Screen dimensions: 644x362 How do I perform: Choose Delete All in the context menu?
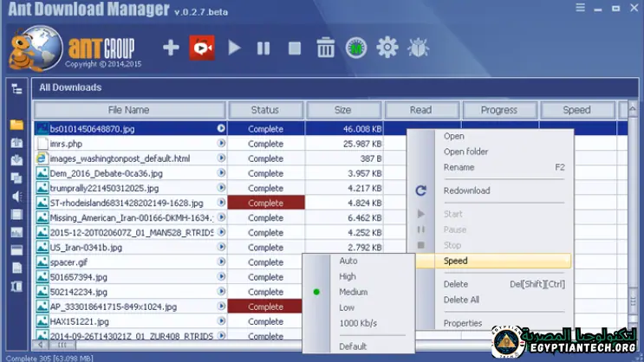pos(461,300)
